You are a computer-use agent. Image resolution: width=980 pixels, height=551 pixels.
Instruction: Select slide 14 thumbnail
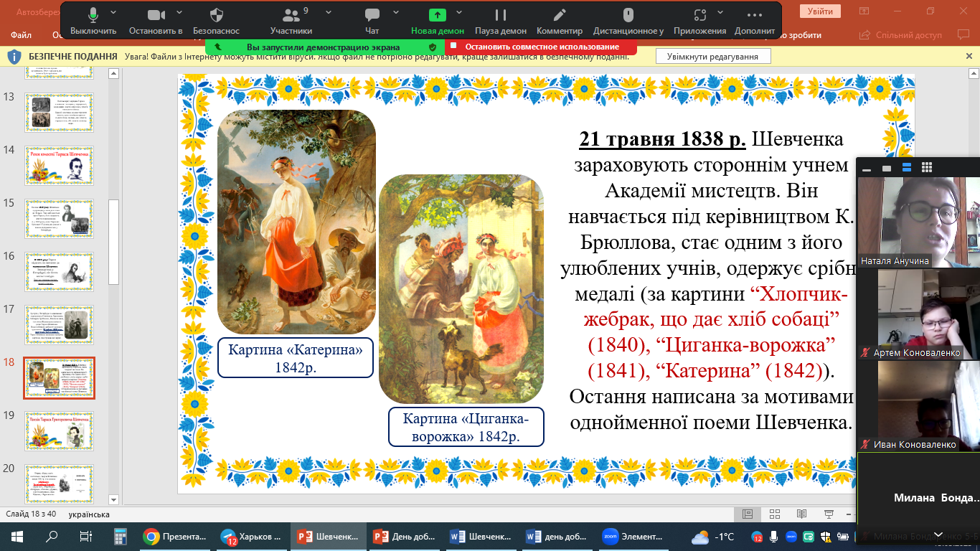60,166
